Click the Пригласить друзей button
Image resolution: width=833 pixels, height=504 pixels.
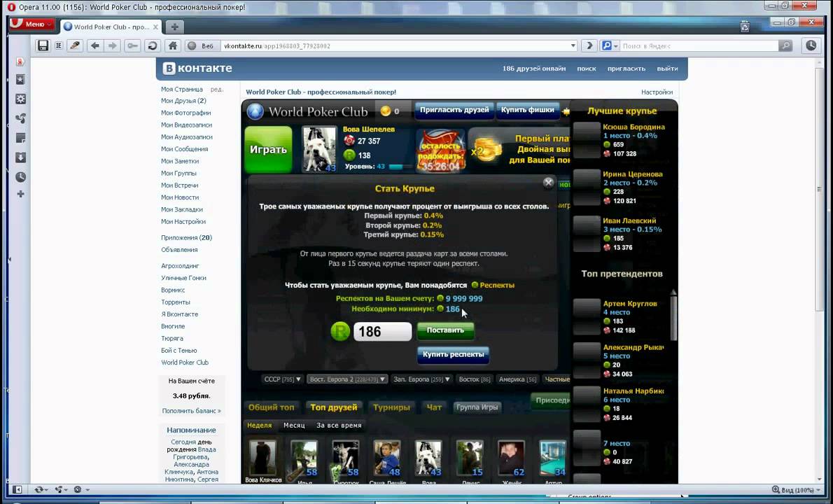click(x=454, y=110)
